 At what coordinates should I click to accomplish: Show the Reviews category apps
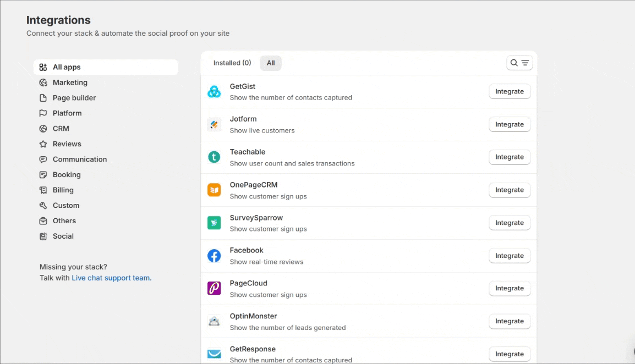click(67, 144)
